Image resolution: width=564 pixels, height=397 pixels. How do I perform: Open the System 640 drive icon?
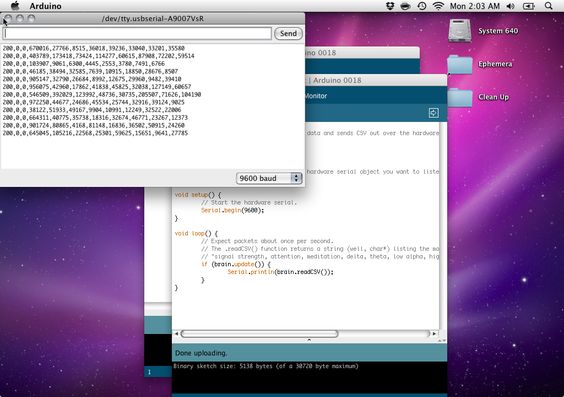tap(460, 31)
